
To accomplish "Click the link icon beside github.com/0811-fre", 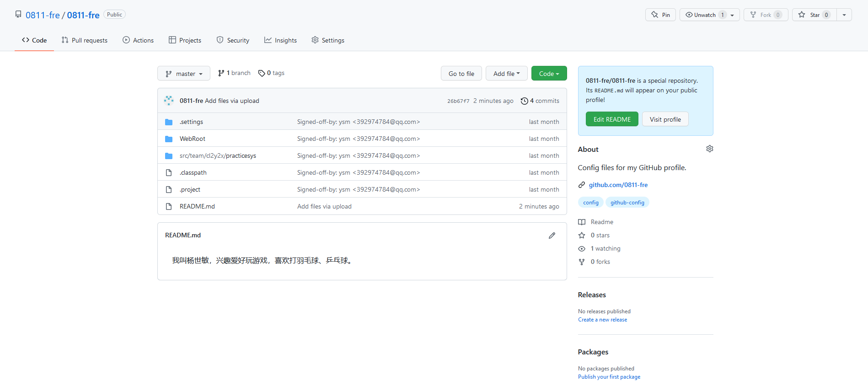I will coord(582,185).
